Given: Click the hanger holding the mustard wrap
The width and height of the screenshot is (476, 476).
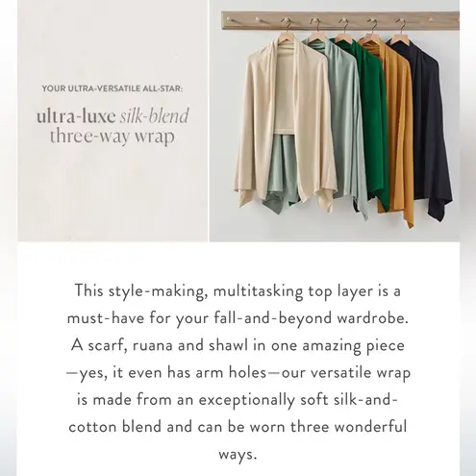Looking at the screenshot, I should (372, 30).
